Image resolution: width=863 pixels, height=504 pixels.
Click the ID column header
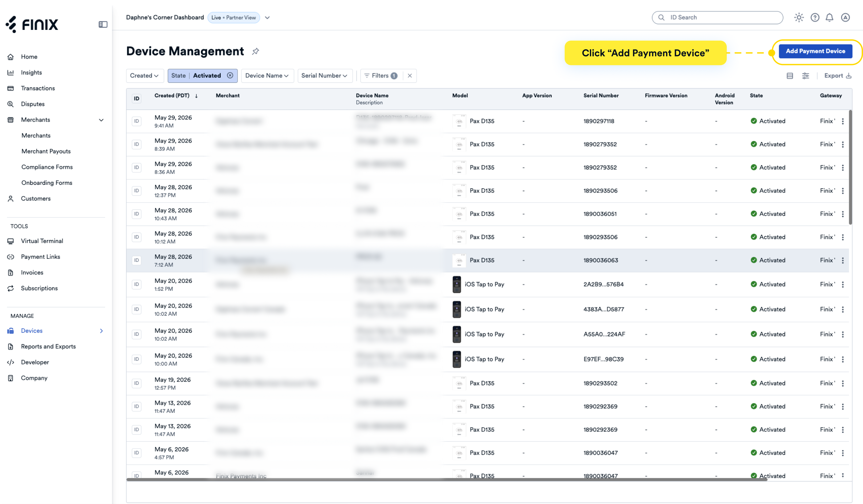[136, 99]
